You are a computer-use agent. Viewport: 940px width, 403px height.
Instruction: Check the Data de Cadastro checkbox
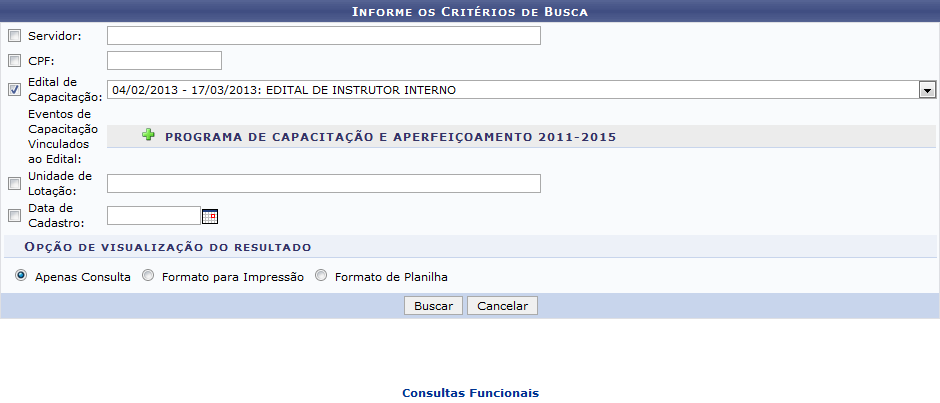14,215
